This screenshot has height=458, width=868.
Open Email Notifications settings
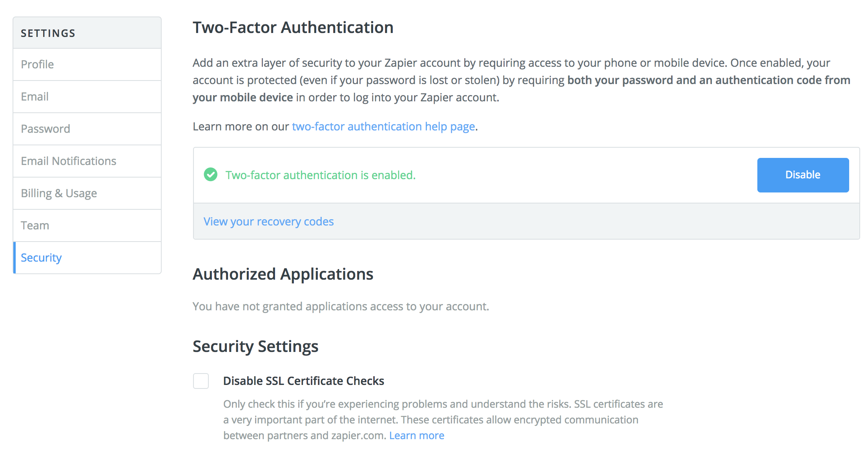pyautogui.click(x=87, y=161)
